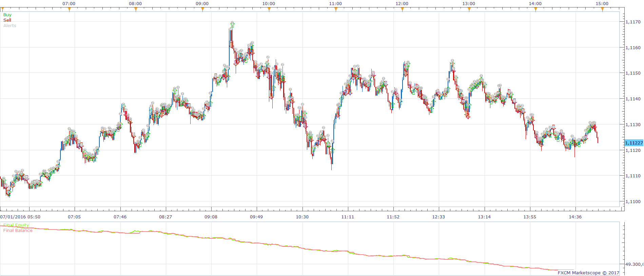644x276 pixels.
Task: Click the red Sell legend label
Action: (7, 20)
